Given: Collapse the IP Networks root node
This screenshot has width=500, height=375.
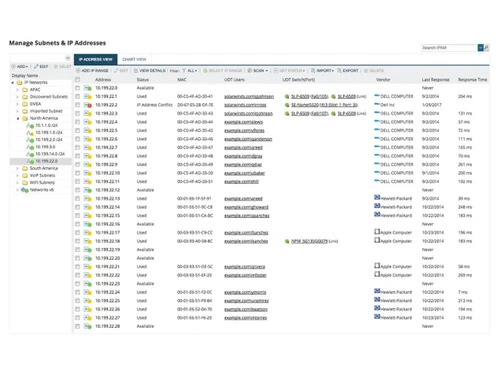Looking at the screenshot, I should [12, 82].
